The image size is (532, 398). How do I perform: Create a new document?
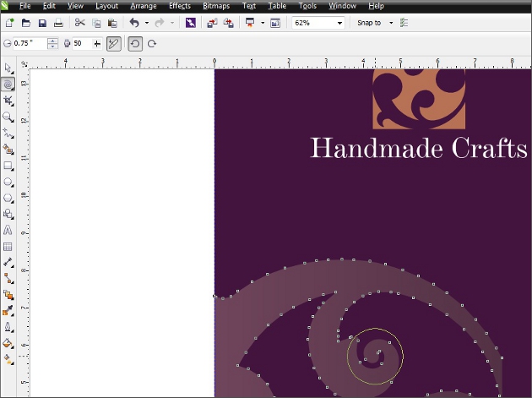click(9, 23)
